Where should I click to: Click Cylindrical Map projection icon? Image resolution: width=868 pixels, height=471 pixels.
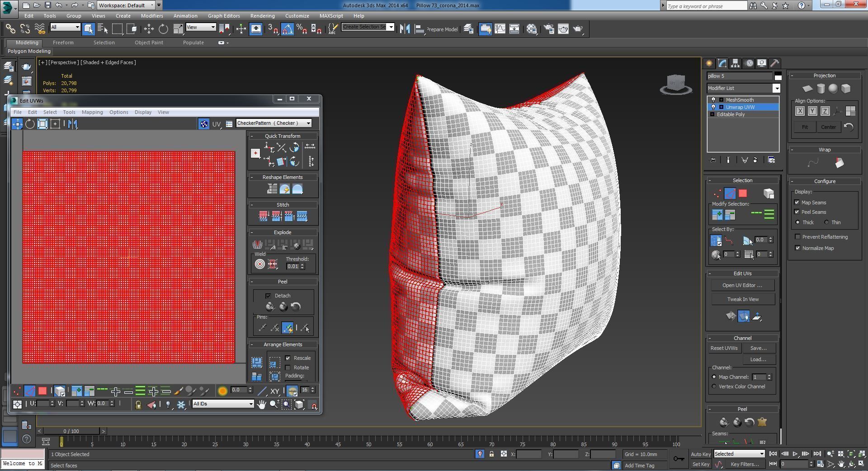pyautogui.click(x=820, y=89)
